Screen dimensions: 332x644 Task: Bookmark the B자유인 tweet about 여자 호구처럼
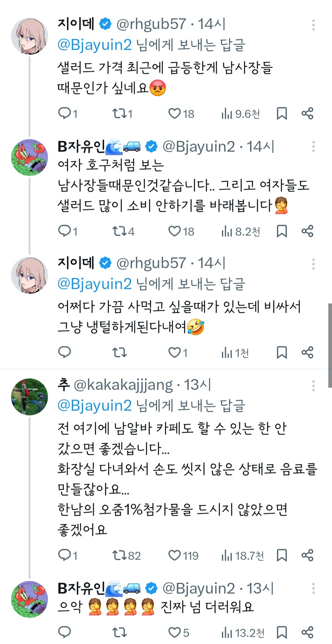[x=282, y=231]
